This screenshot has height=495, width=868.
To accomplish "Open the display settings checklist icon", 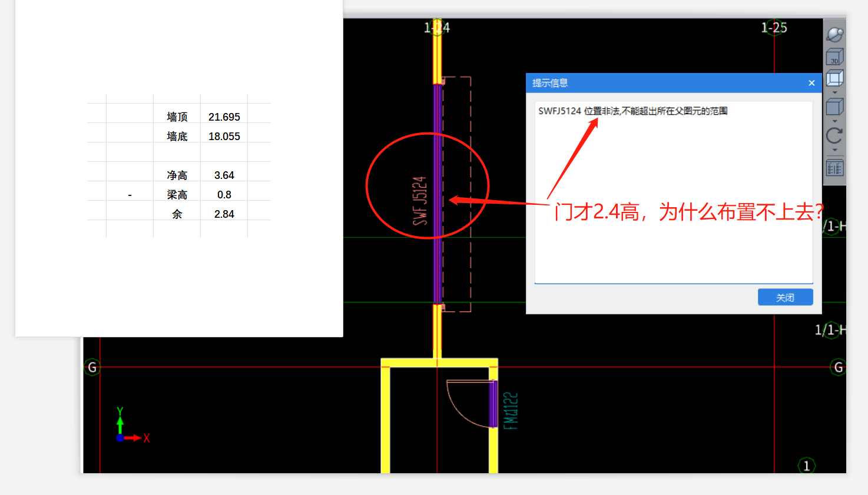I will [x=834, y=168].
